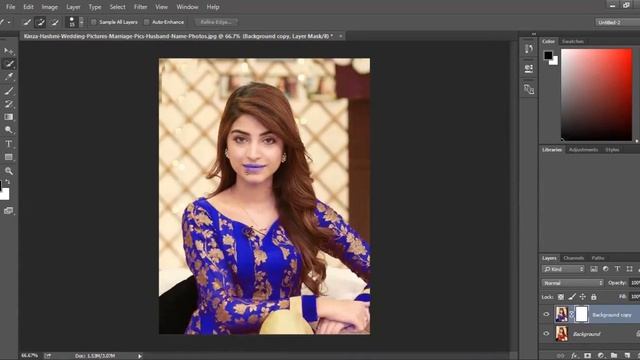Open the Normal blend mode dropdown

(x=572, y=283)
